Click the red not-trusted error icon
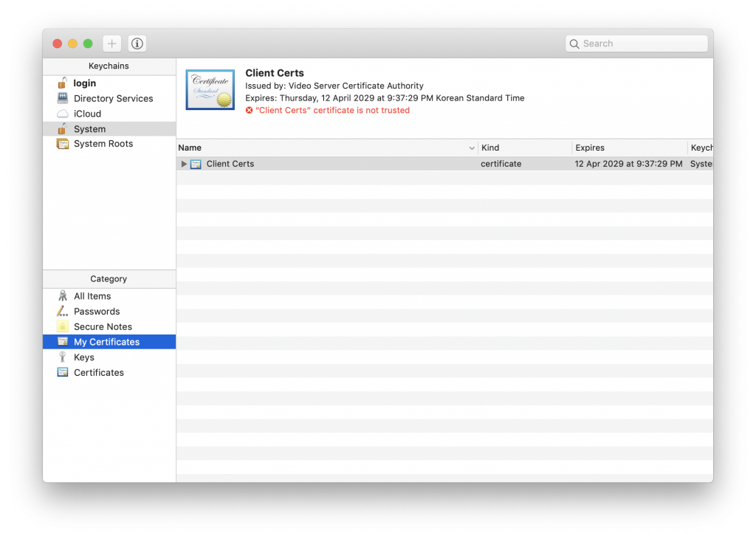The width and height of the screenshot is (756, 539). pyautogui.click(x=249, y=111)
